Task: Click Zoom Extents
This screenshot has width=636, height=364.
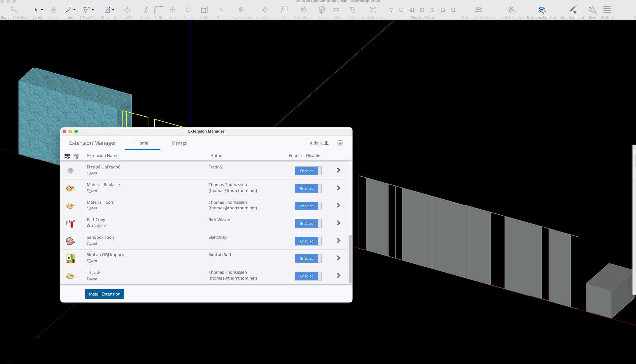Action: tap(373, 10)
